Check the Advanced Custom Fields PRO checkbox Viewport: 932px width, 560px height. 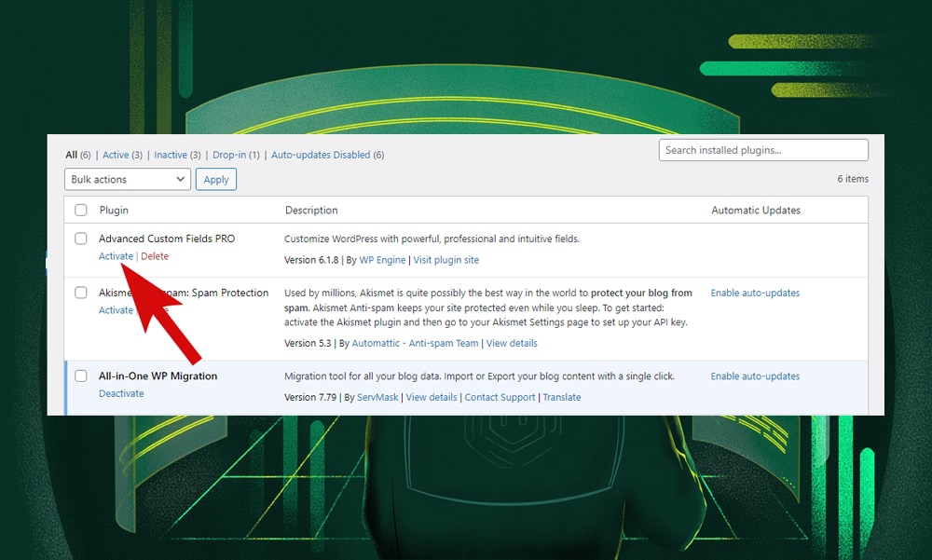[80, 239]
